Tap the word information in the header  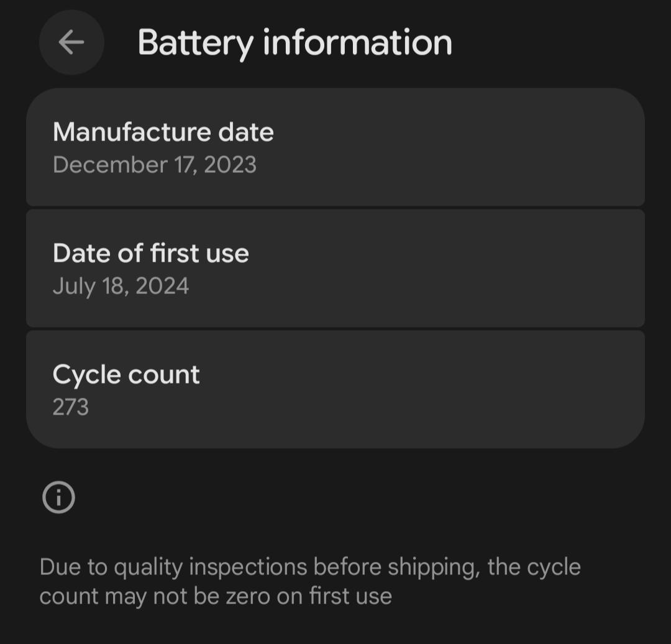(357, 42)
